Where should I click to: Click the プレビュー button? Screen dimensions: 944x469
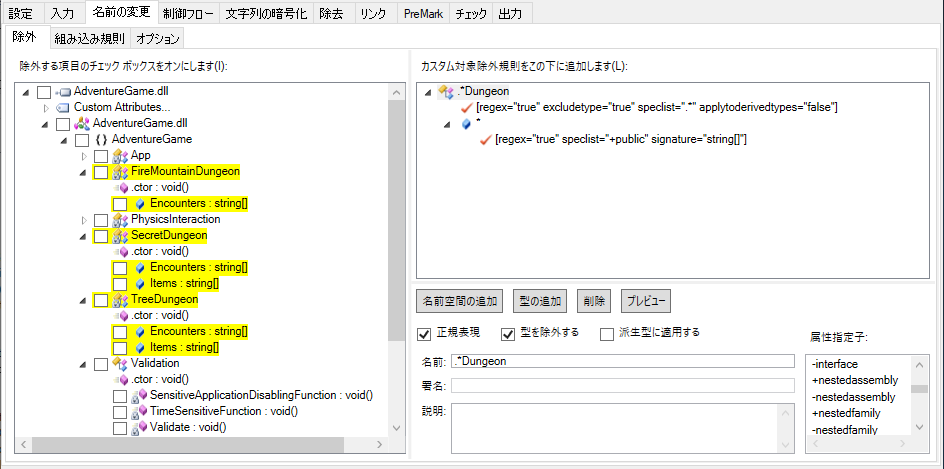point(646,301)
